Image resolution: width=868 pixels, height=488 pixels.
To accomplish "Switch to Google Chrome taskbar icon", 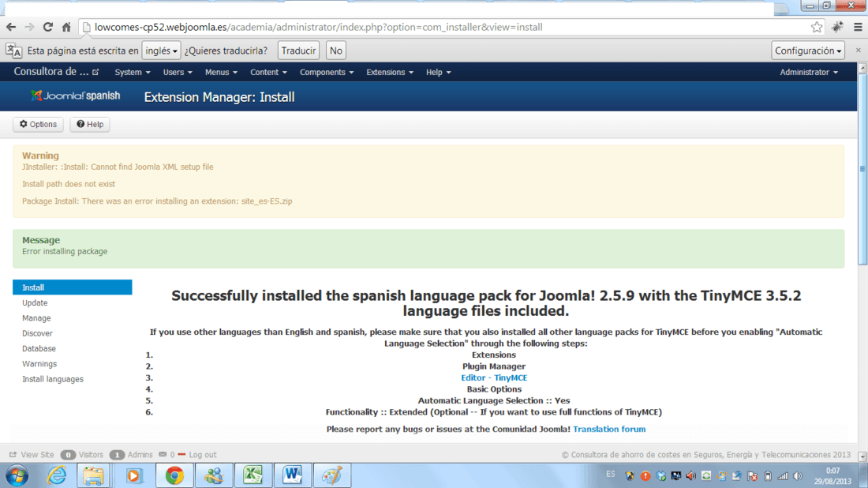I will coord(174,476).
